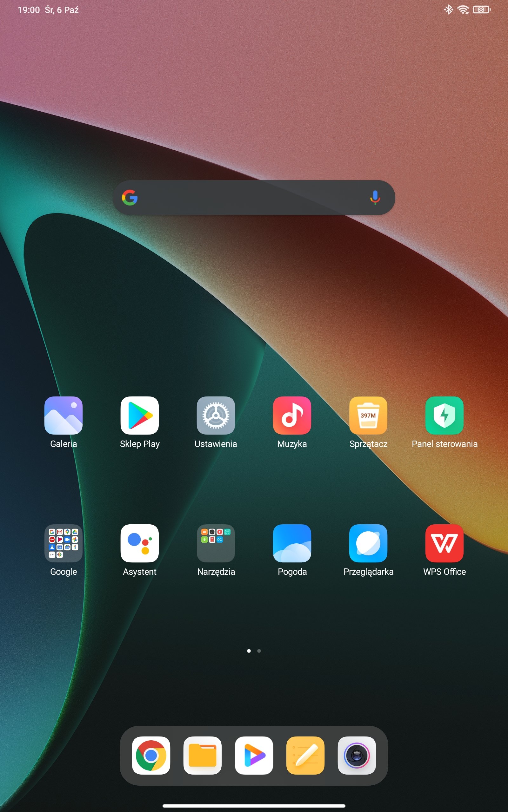Tap the Google logo in search bar
Screen dimensions: 508x812
pyautogui.click(x=130, y=197)
